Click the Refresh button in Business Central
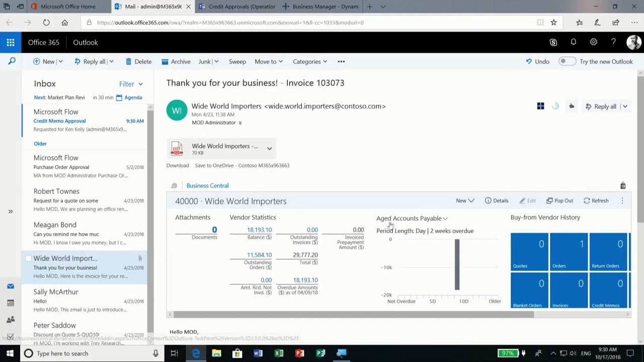Image resolution: width=644 pixels, height=362 pixels. coord(596,201)
